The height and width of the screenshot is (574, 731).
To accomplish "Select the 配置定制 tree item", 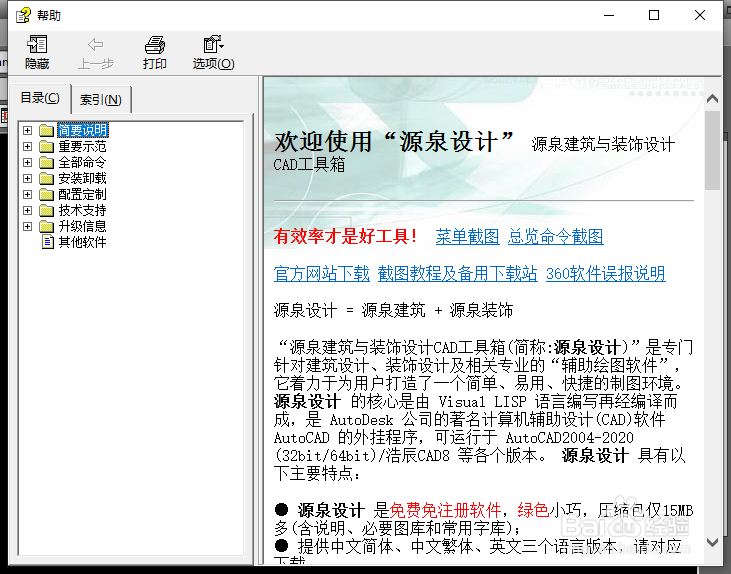I will [83, 194].
